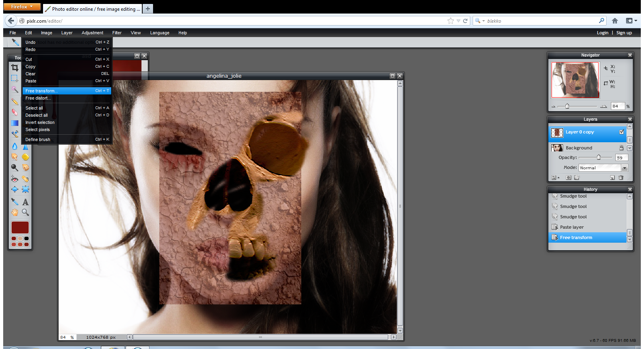The image size is (644, 349).
Task: Select the Zoom magnifier tool
Action: click(x=26, y=212)
